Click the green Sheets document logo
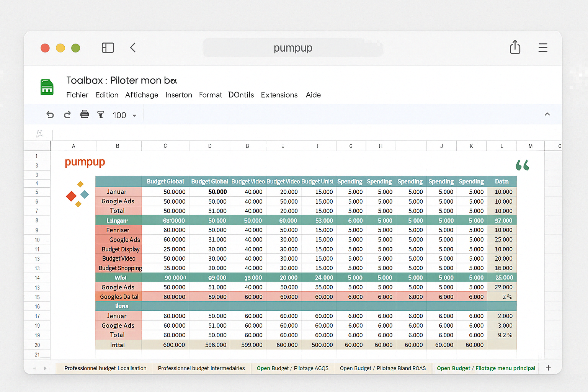 pyautogui.click(x=47, y=87)
